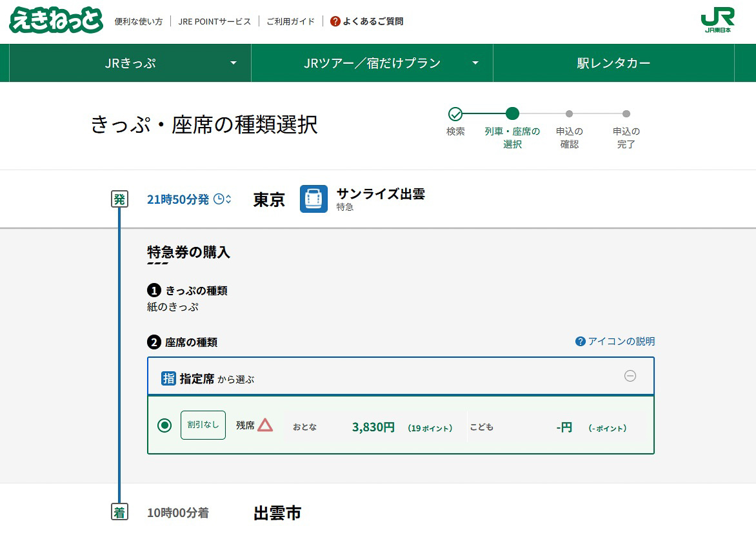Click the blue train icon next to サンライズ出雲
The width and height of the screenshot is (756, 537).
point(313,199)
